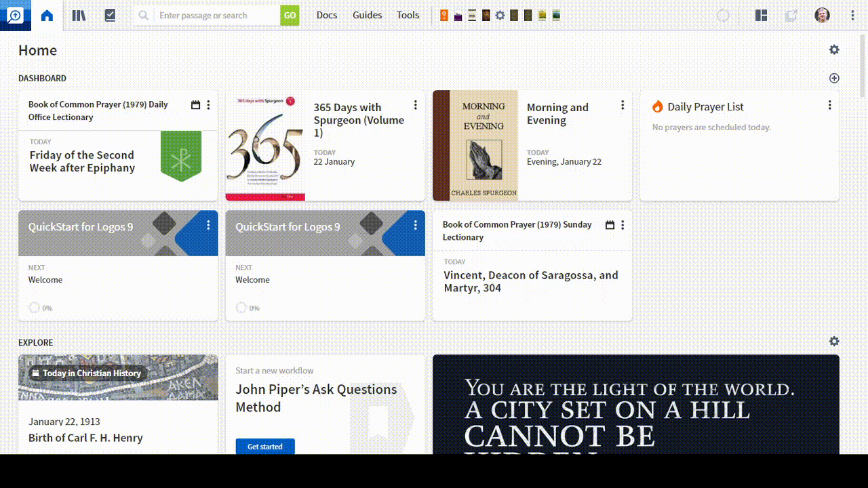Open the Guides menu
This screenshot has width=868, height=488.
point(367,15)
